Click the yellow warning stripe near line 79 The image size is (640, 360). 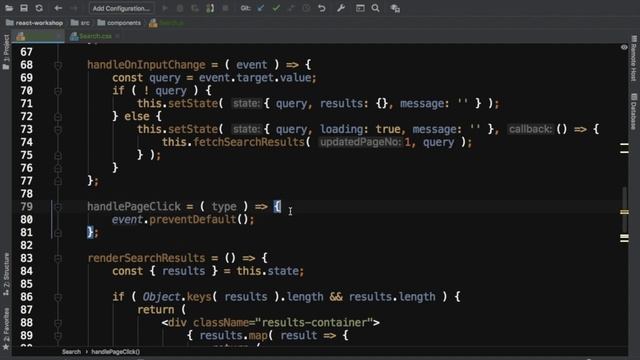624,212
